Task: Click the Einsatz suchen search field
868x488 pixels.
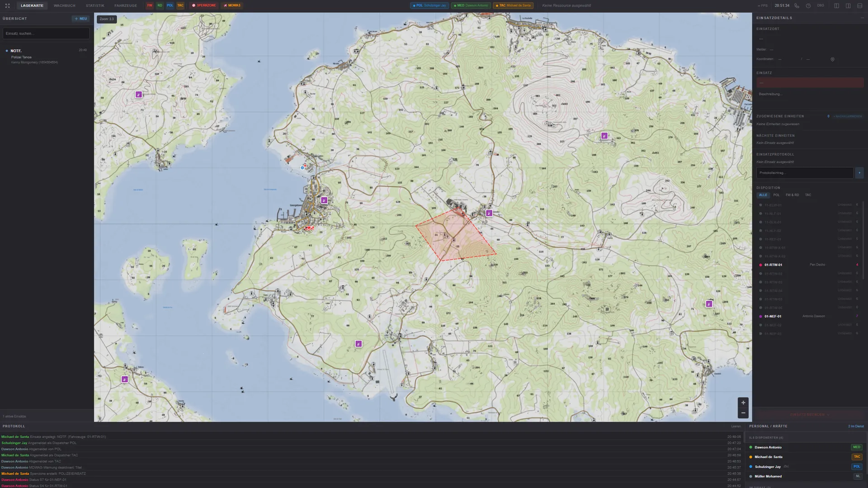Action: tap(46, 33)
